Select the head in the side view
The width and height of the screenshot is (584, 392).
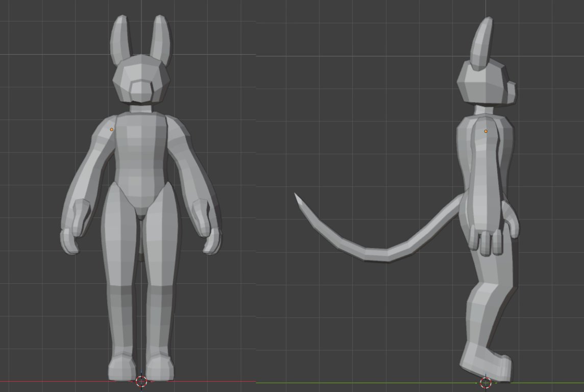point(486,83)
